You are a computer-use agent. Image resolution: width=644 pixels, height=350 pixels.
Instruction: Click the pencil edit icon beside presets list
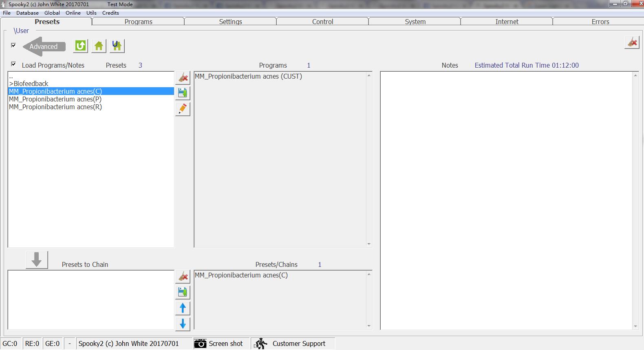pyautogui.click(x=183, y=109)
